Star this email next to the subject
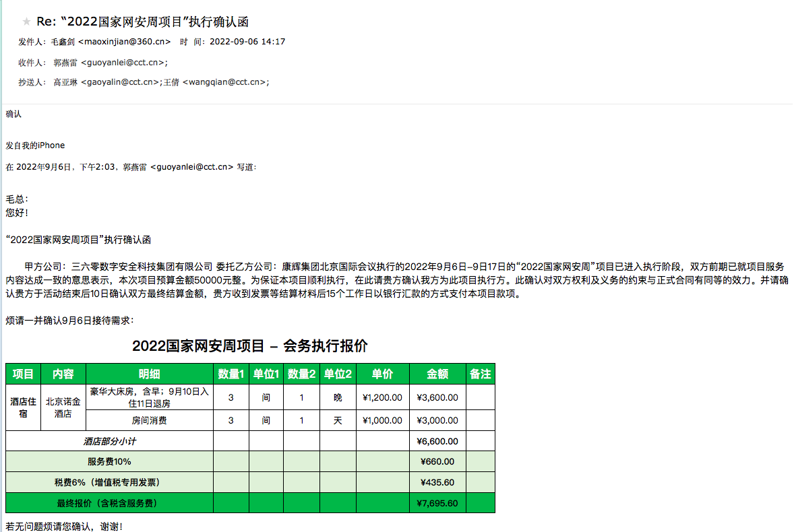Screen dimensions: 794x532 26,22
